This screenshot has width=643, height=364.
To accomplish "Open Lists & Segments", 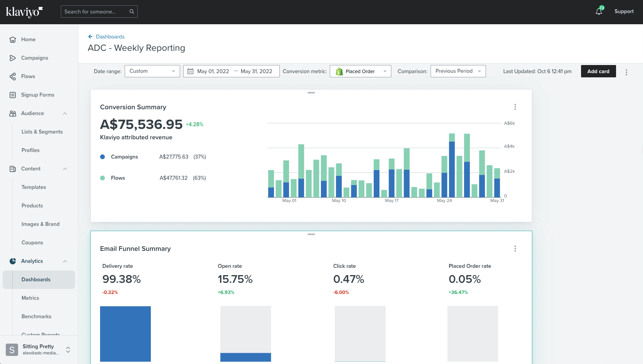I will click(42, 132).
